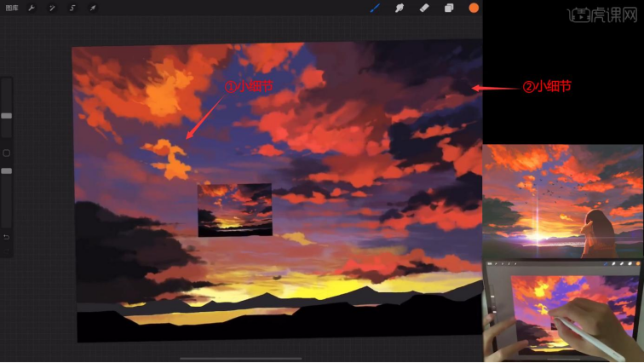Open the Actions wrench menu
The image size is (644, 363).
[x=32, y=8]
